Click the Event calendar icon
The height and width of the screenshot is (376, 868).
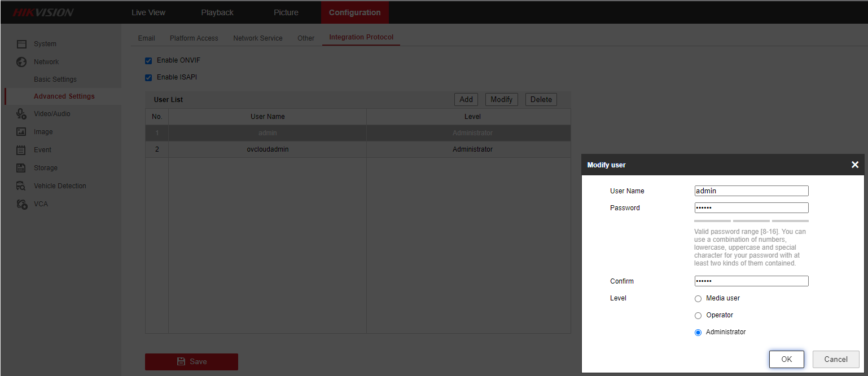21,150
